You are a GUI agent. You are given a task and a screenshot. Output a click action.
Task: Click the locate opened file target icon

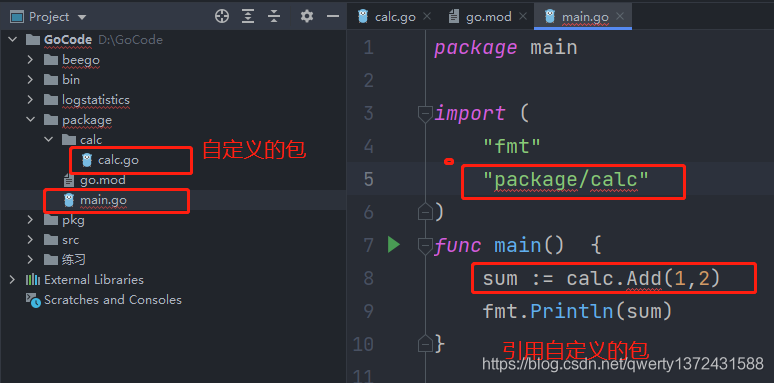pyautogui.click(x=222, y=17)
